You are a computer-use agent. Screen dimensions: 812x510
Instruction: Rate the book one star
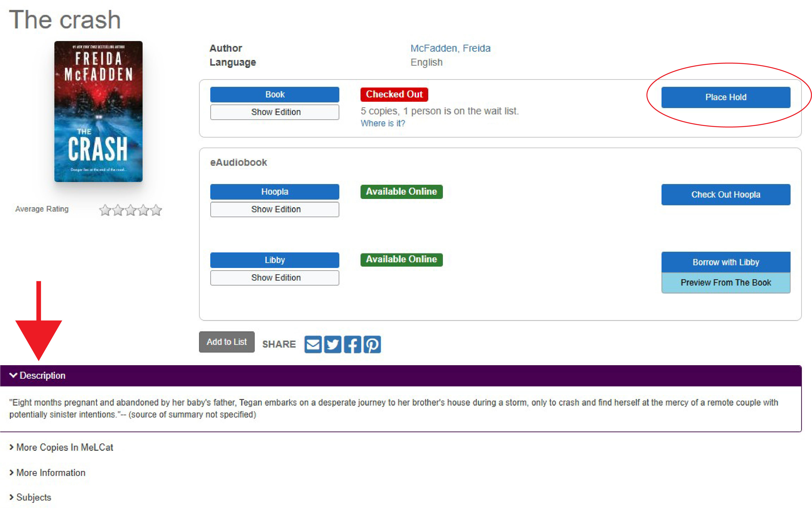coord(105,210)
